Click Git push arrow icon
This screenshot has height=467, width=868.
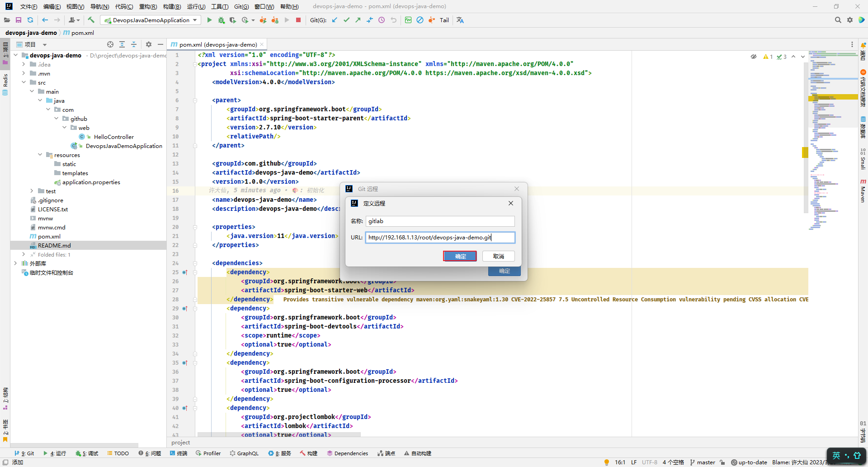point(358,20)
